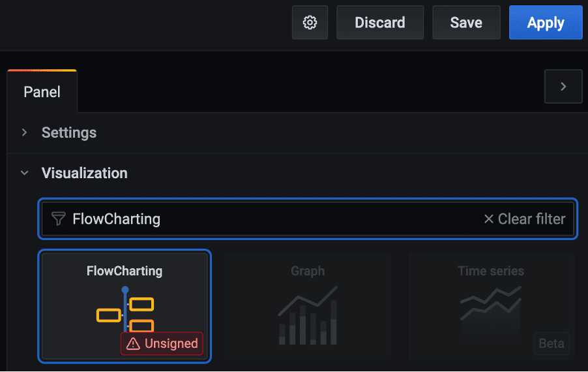
Task: Save the dashboard
Action: [466, 23]
